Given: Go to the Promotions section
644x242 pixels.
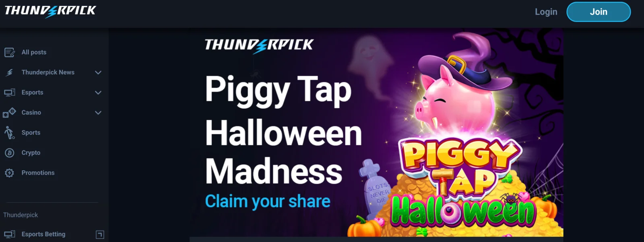Looking at the screenshot, I should (x=38, y=173).
